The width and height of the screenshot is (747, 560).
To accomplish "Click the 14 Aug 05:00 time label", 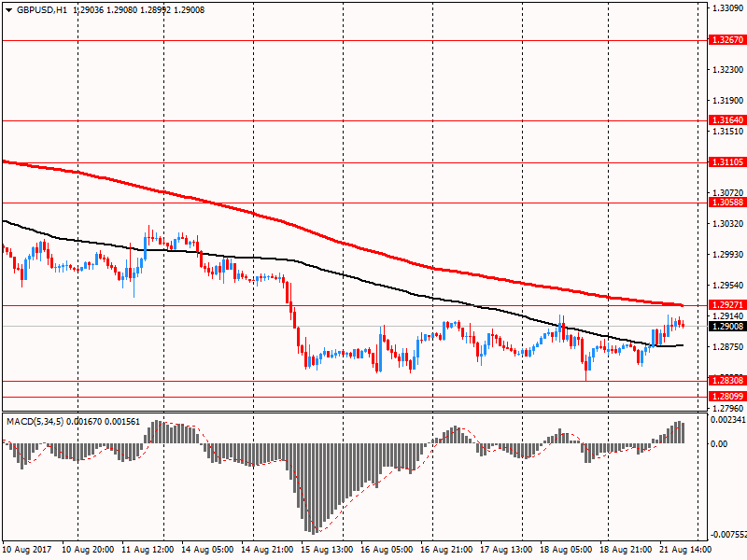I will 207,550.
